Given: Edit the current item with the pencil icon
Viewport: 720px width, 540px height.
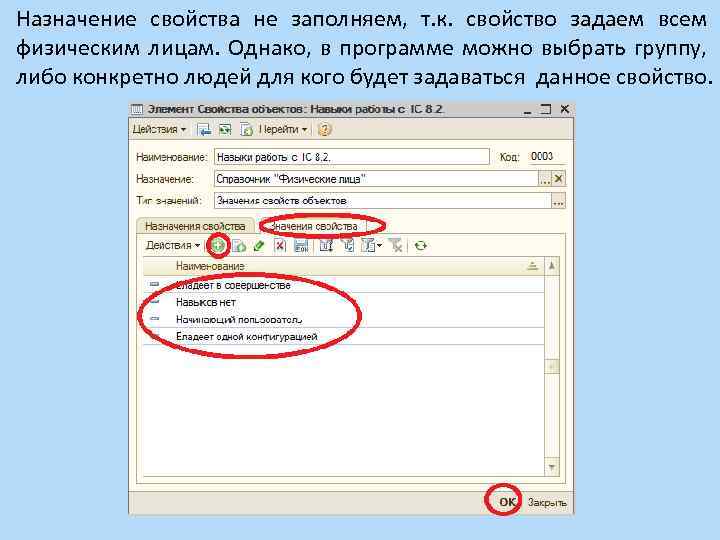Looking at the screenshot, I should click(x=259, y=246).
